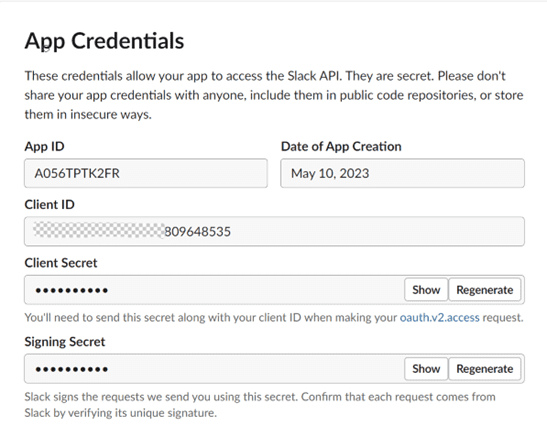Open the oauth.v2.access link

[x=439, y=317]
